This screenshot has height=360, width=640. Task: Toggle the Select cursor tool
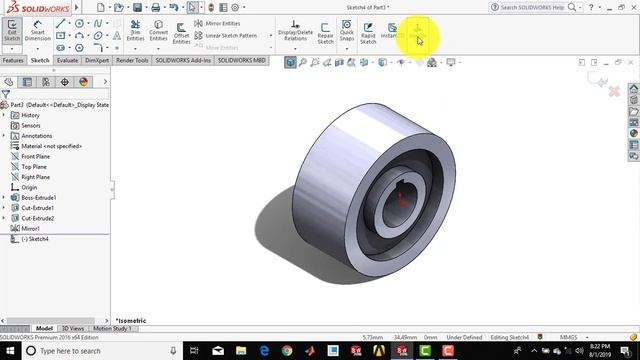tap(192, 7)
